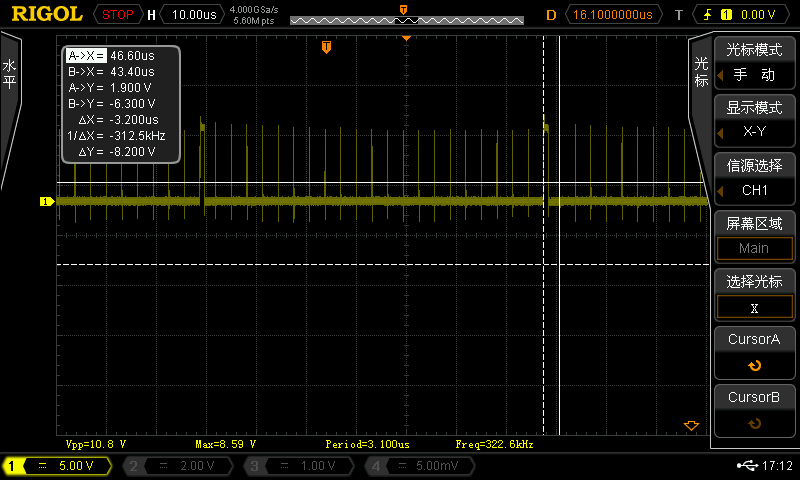Click the 4.000GSa/s sample rate readout
Screen dimensions: 800x480
[254, 9]
